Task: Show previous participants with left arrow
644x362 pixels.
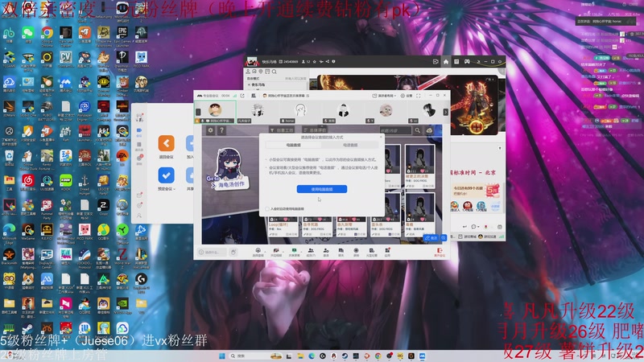Action: [x=198, y=112]
